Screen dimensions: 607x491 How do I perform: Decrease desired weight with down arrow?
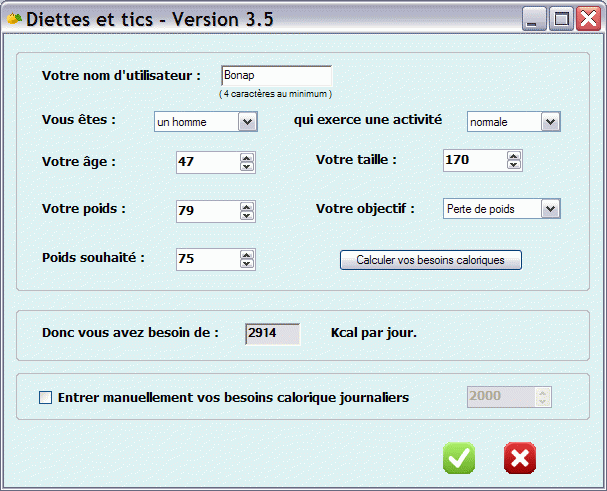point(247,264)
